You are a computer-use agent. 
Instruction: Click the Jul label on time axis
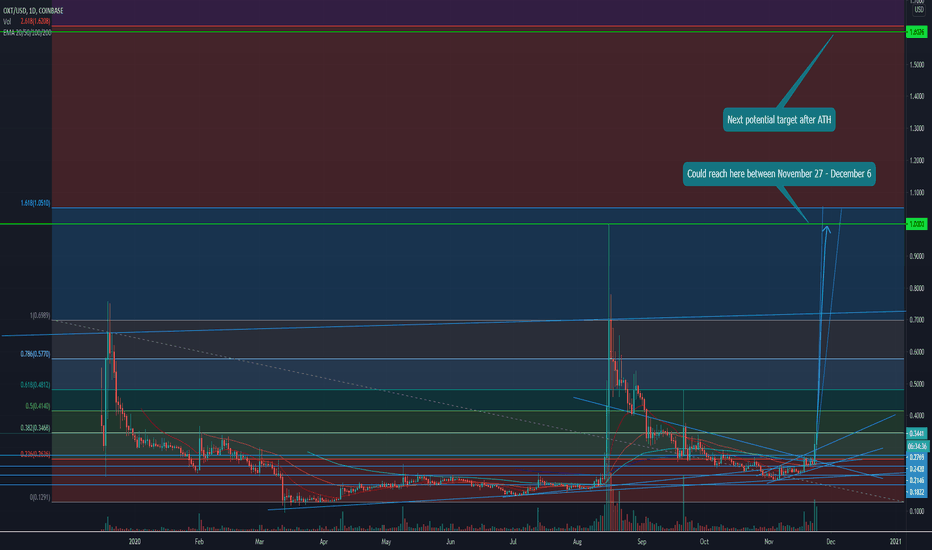tap(512, 542)
